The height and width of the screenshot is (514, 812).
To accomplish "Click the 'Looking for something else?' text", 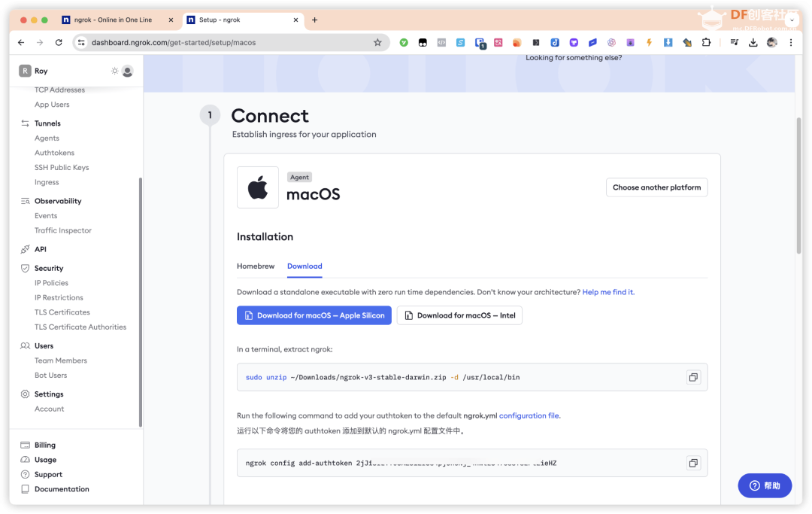I will [573, 57].
